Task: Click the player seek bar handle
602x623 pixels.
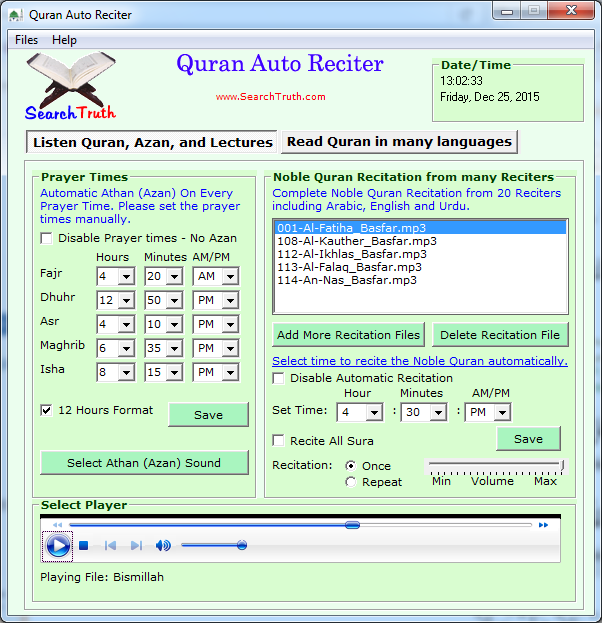Action: click(352, 525)
